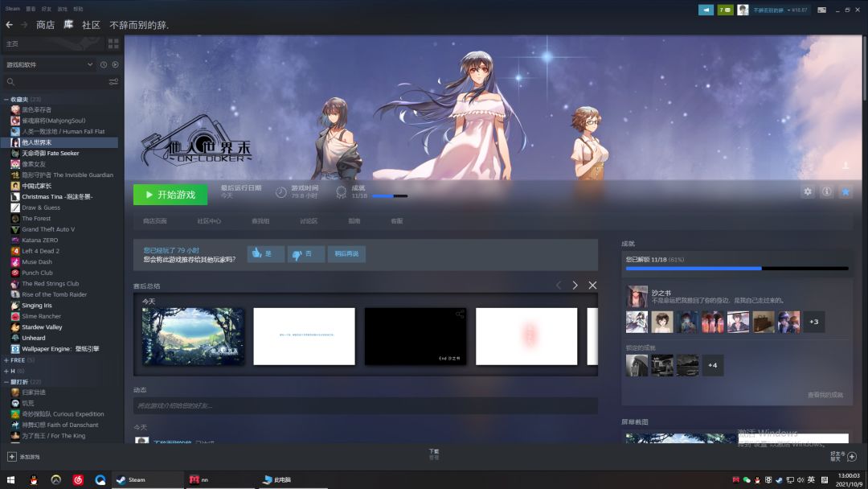This screenshot has height=489, width=868.
Task: Show ready-to-play games filter icon
Action: coord(115,65)
